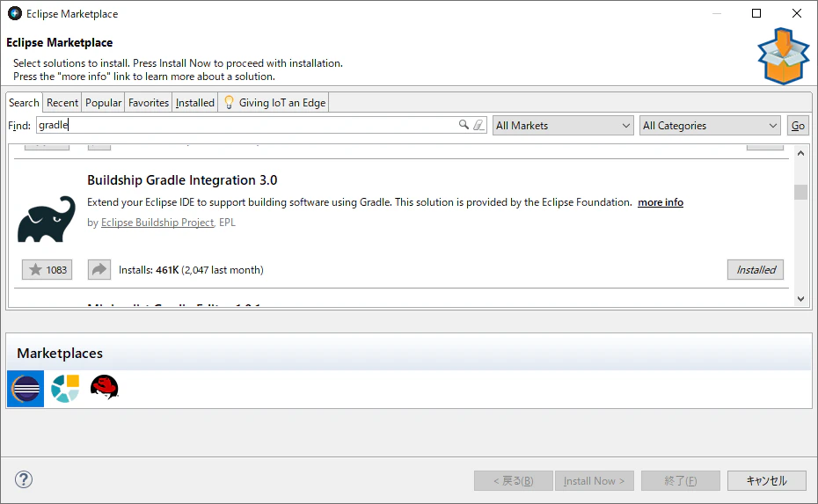Switch to the Search tab
818x504 pixels.
(x=24, y=102)
